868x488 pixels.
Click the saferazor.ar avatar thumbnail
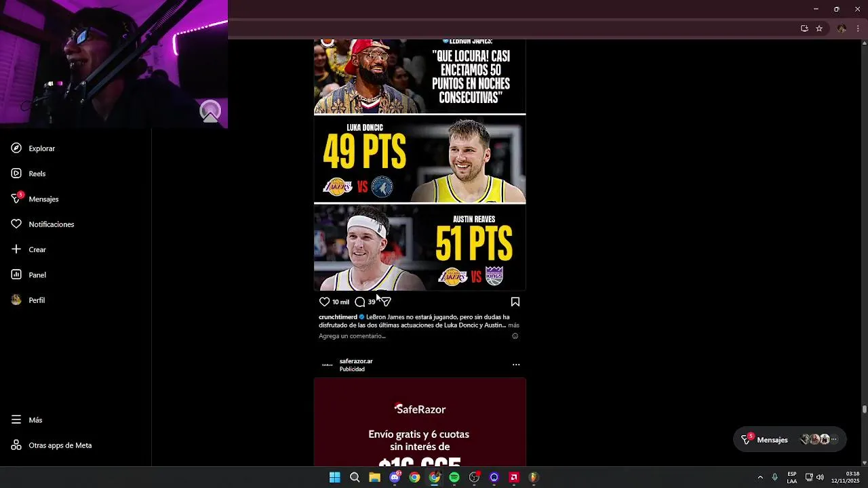tap(328, 365)
